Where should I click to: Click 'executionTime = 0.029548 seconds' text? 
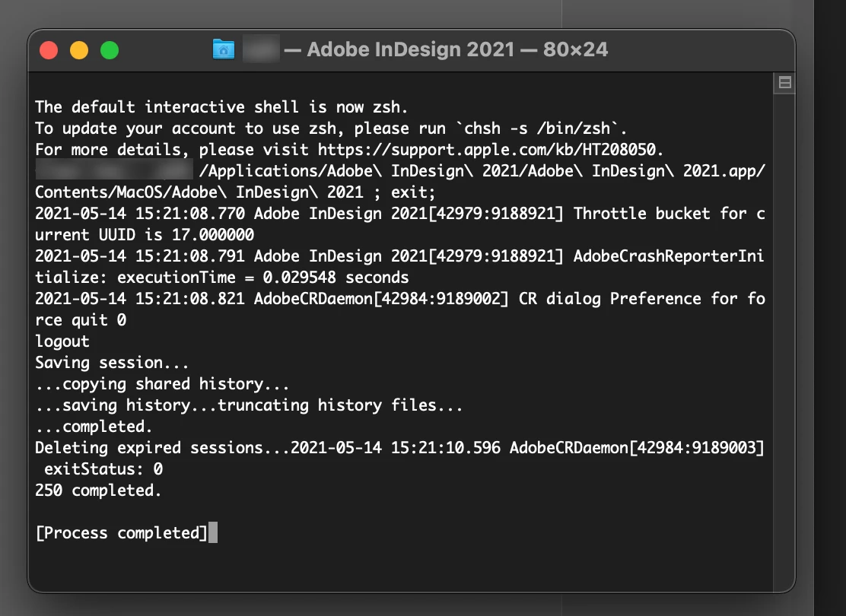[262, 278]
